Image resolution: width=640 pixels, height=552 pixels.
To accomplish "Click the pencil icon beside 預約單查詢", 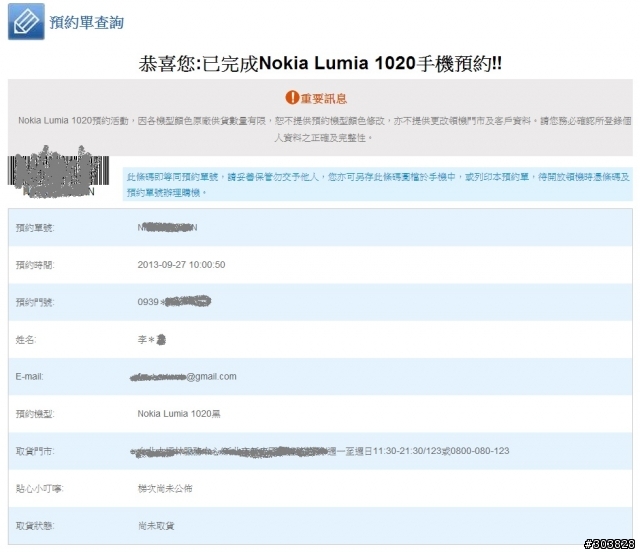I will coord(26,22).
